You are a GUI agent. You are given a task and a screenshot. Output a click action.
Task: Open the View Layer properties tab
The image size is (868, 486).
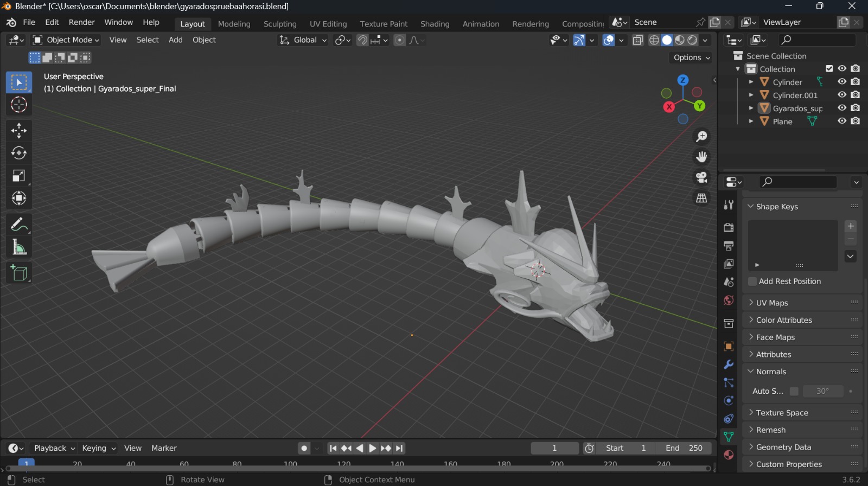729,264
